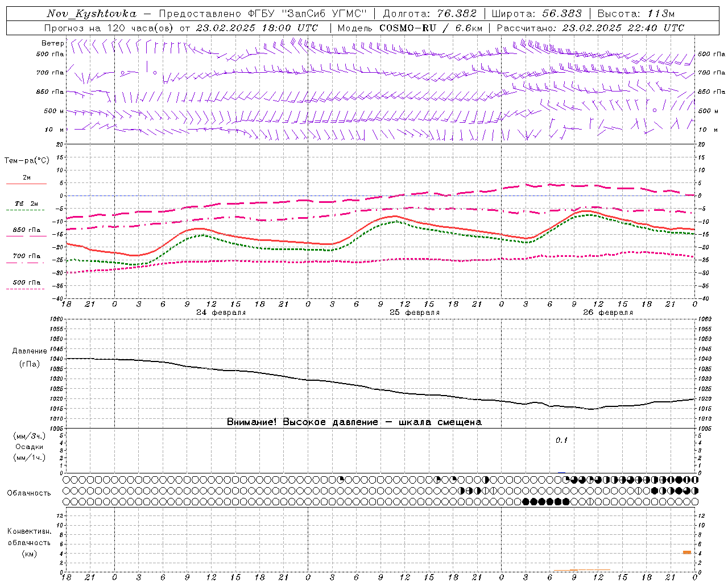Click the Облачность cloud cover label
The image size is (728, 582).
tap(28, 493)
